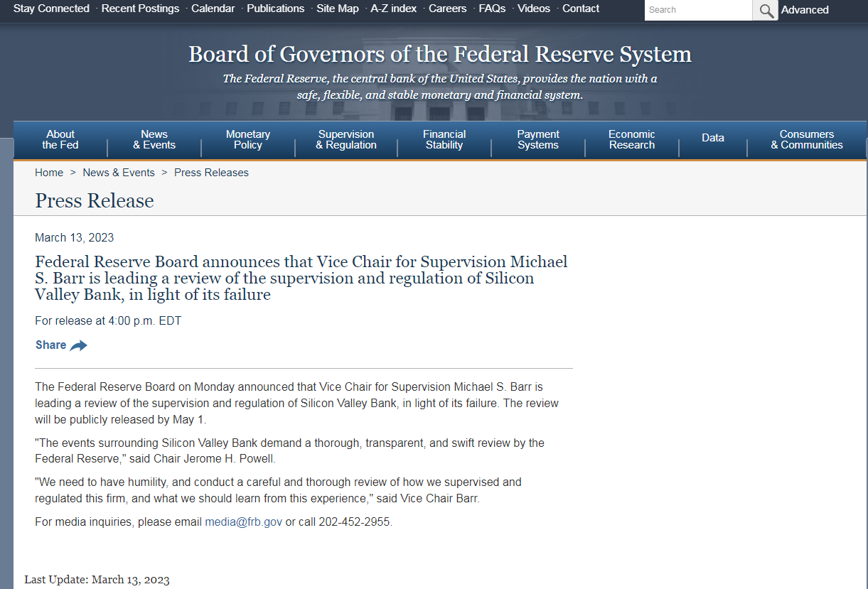
Task: Open Consumers & Communities menu
Action: pos(807,139)
